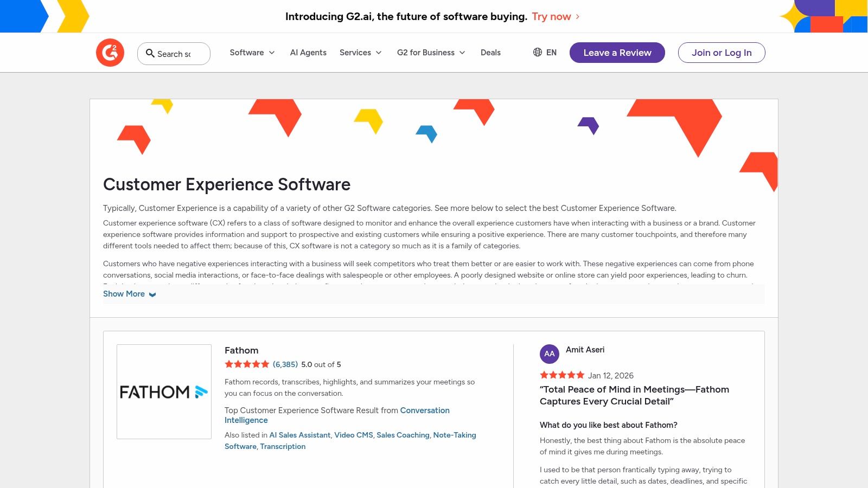Click the G2 logo icon
This screenshot has width=868, height=488.
[110, 53]
